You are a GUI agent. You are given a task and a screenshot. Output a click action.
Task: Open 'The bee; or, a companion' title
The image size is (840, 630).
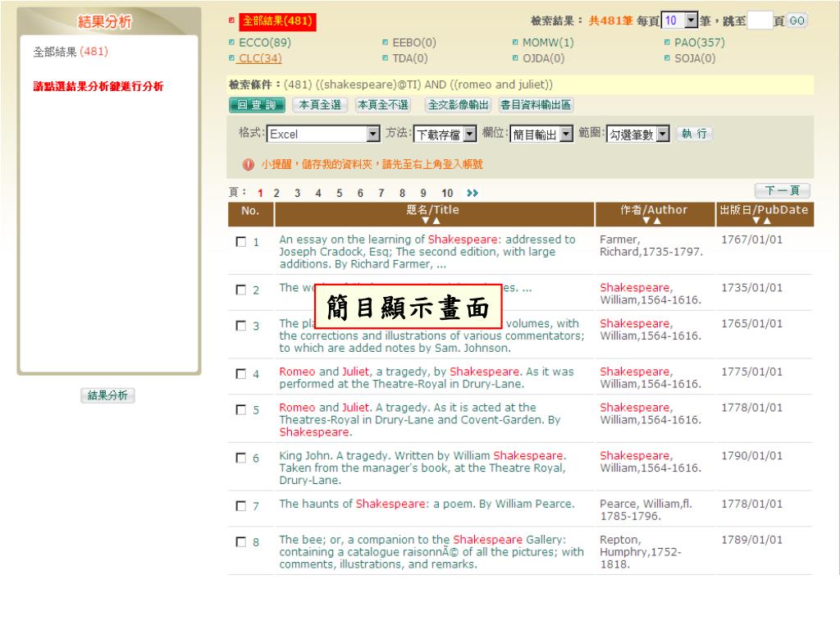click(431, 552)
